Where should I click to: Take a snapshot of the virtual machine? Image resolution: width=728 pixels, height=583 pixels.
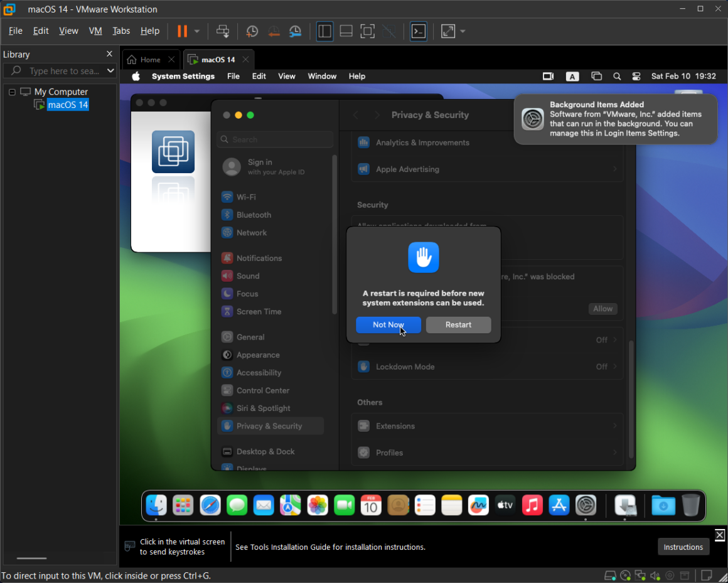click(252, 31)
